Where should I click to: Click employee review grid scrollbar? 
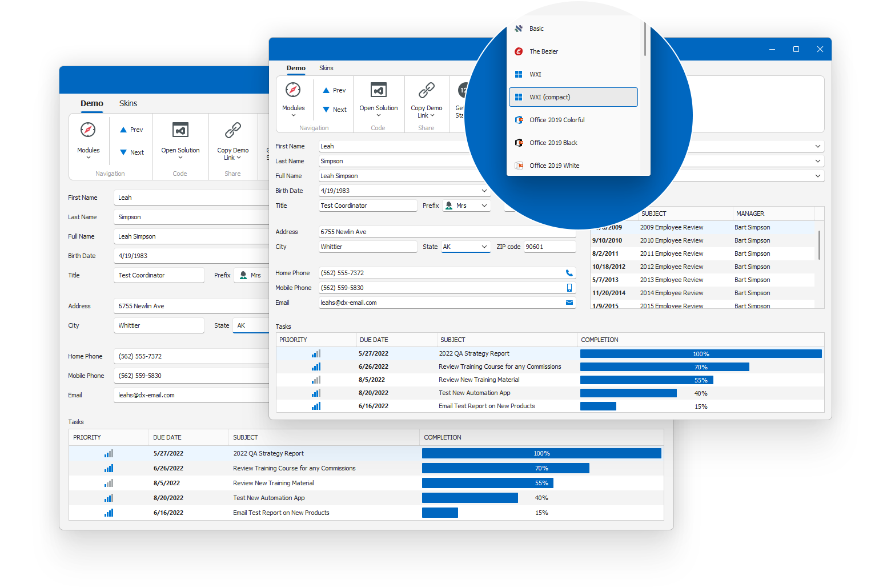[820, 244]
